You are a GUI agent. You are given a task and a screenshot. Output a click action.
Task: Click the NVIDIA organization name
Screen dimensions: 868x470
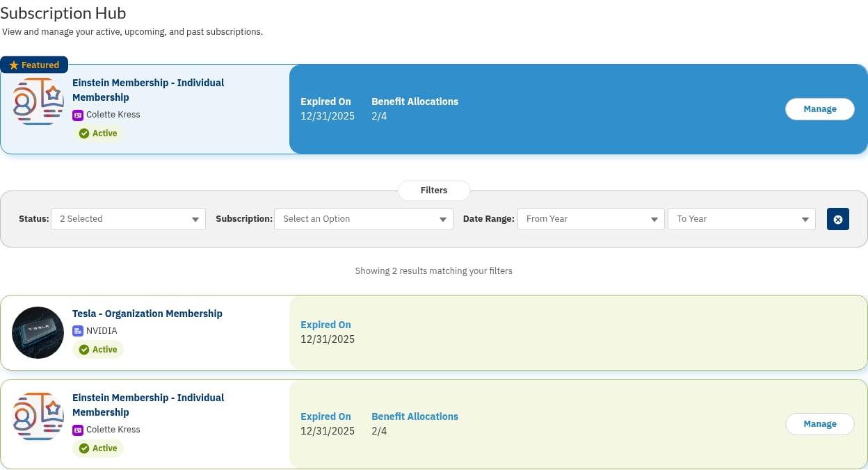[x=102, y=331]
